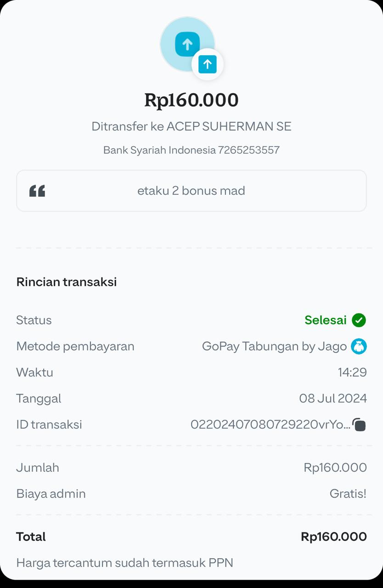Tap the Selesai status label
This screenshot has width=383, height=588.
326,320
